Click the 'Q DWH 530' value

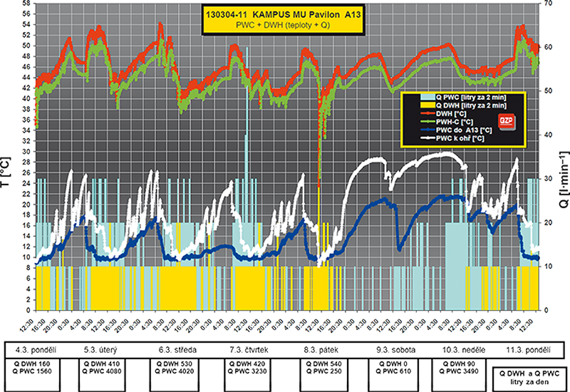point(175,364)
